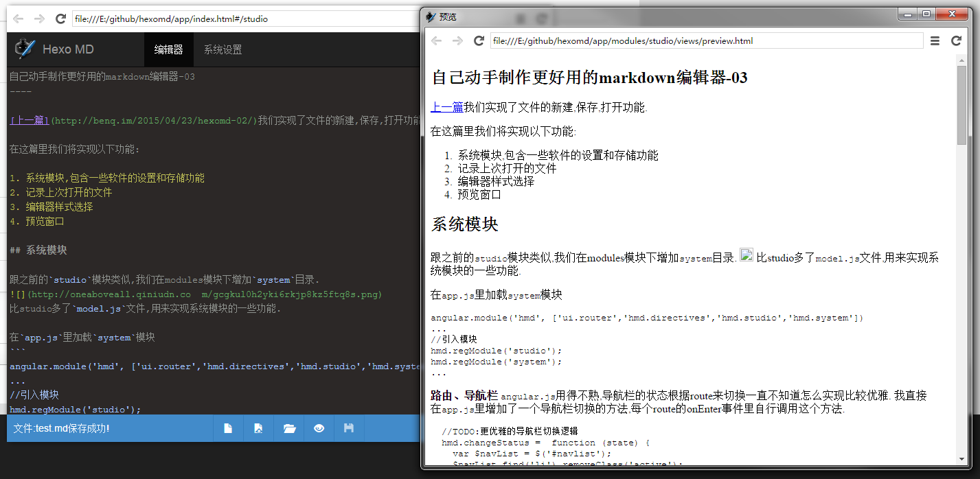Click the broken image icon in preview
980x479 pixels.
747,255
